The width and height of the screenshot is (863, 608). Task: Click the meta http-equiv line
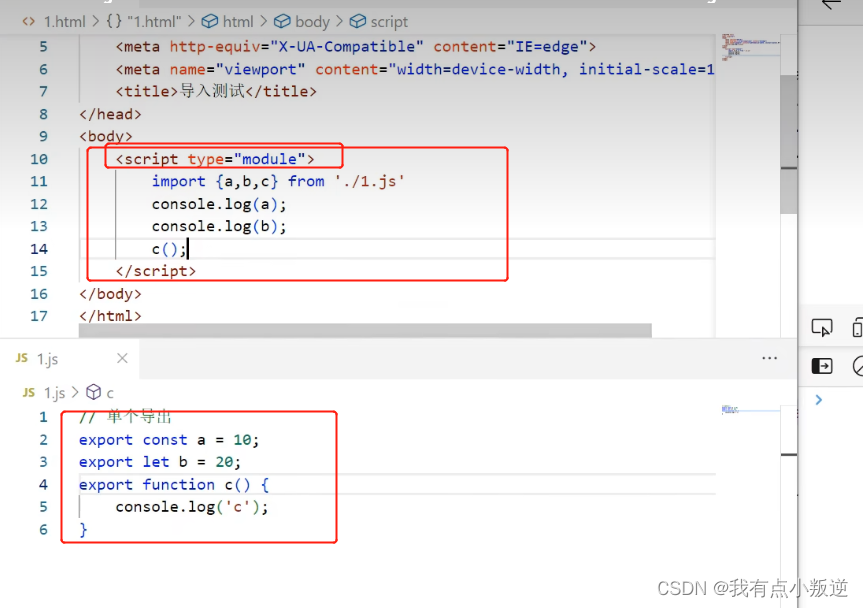(356, 47)
